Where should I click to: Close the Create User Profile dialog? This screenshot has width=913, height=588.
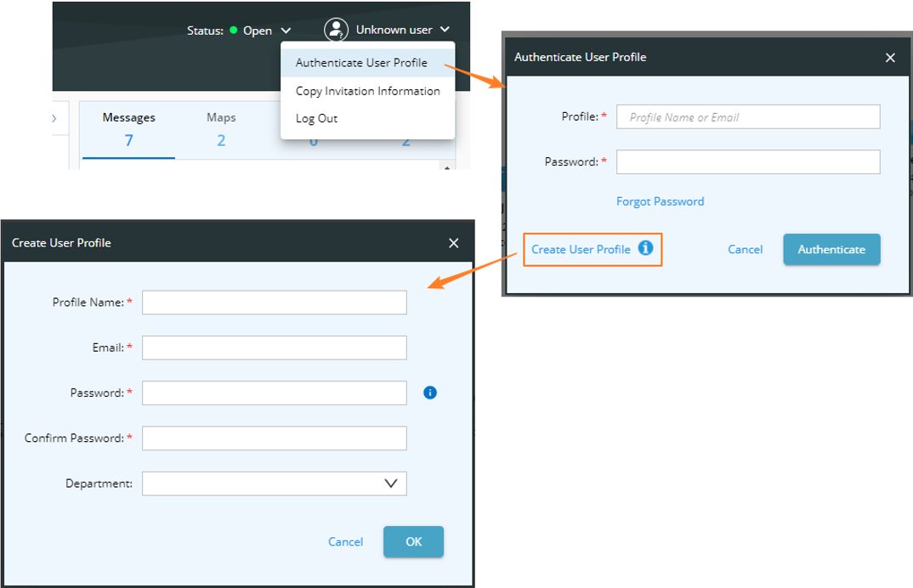[453, 242]
